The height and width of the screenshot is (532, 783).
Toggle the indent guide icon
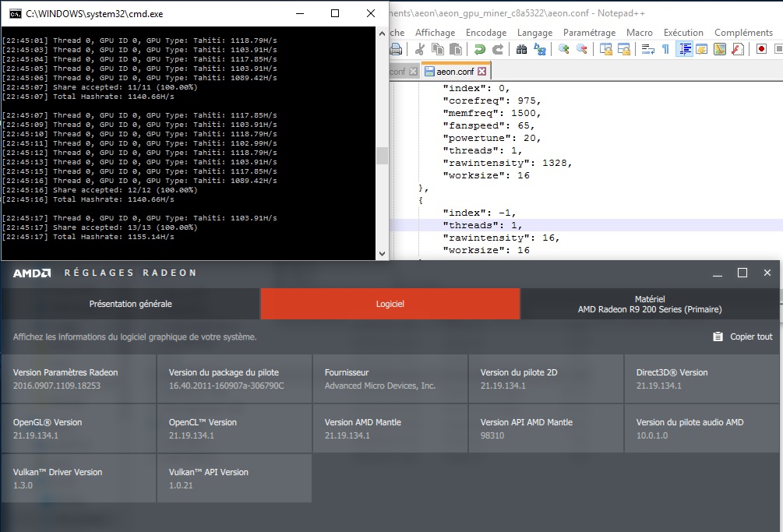tap(684, 49)
